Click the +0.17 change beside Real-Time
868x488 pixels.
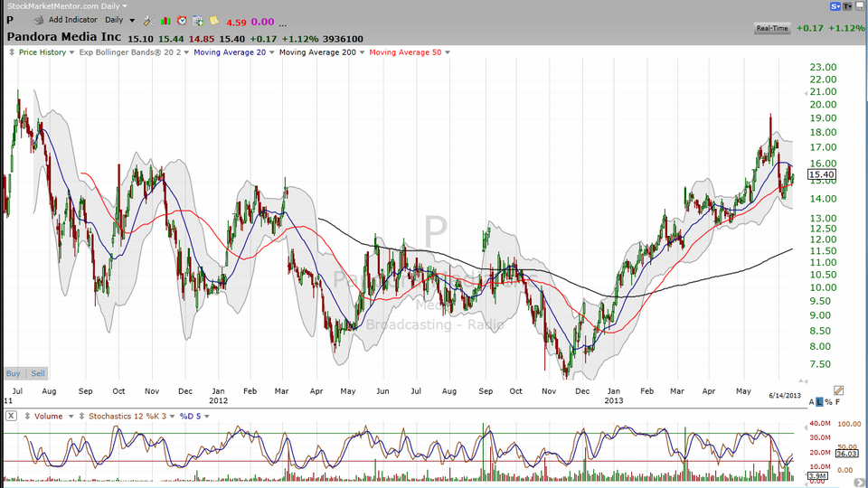tap(810, 28)
